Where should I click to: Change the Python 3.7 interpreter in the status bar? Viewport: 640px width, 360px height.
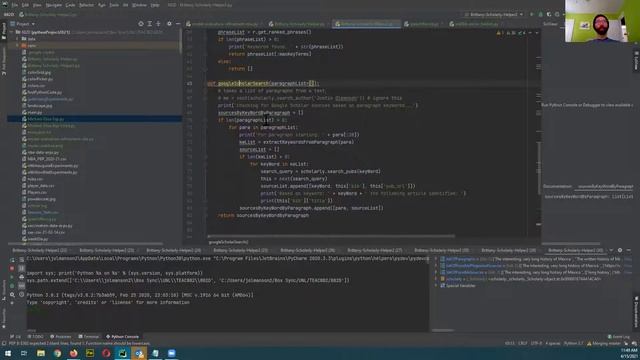[573, 344]
